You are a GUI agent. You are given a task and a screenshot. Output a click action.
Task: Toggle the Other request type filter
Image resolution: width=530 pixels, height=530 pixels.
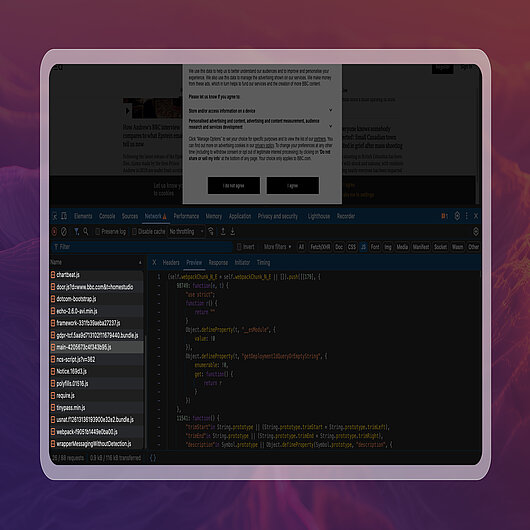[x=474, y=247]
